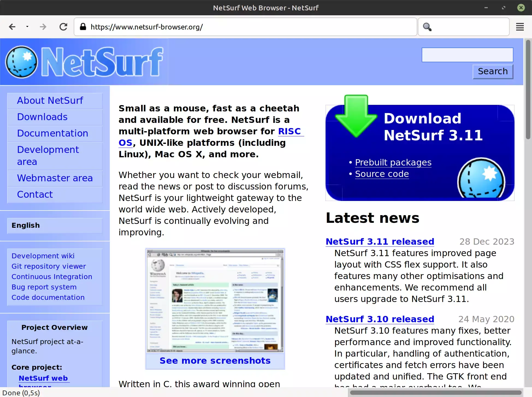Click the 28 Dec 2023 date
532x397 pixels.
click(x=487, y=242)
